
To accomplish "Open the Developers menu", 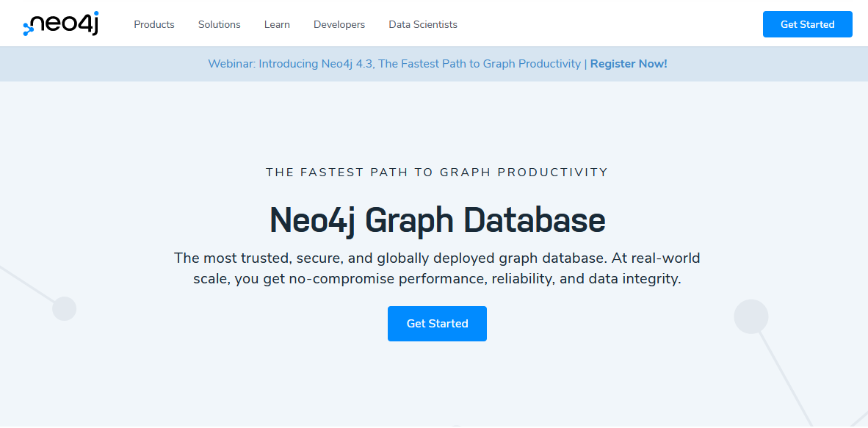I will [339, 24].
